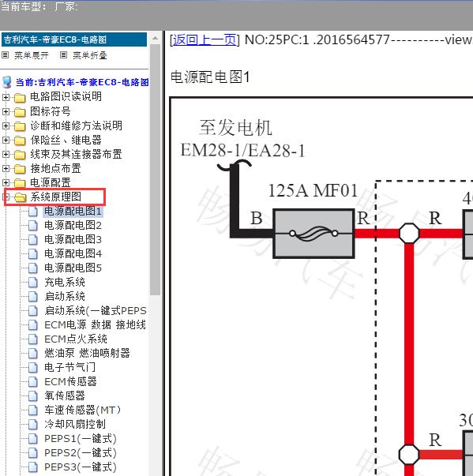Open the 氧传感器 diagram
Screen dimensions: 473x476
[65, 395]
